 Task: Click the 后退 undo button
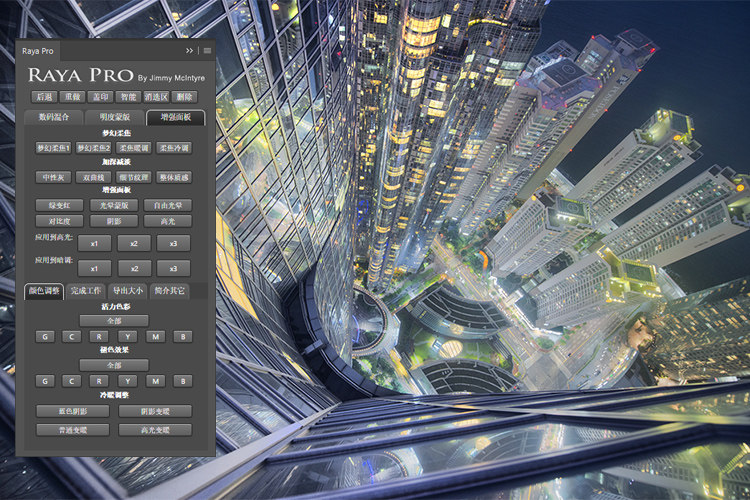pyautogui.click(x=44, y=97)
